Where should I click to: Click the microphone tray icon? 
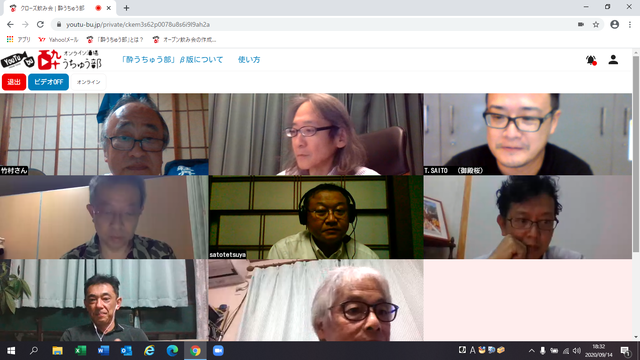point(542,351)
